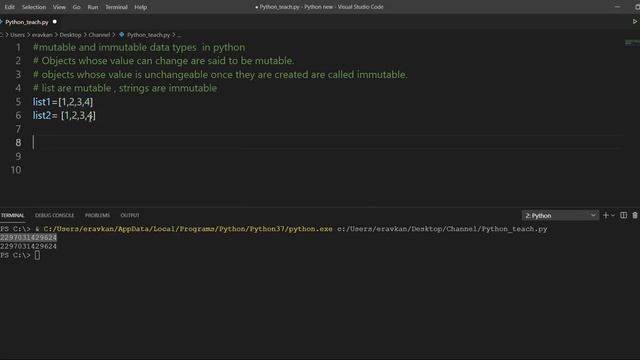Screen dimensions: 640x360
Task: Click line number 1 in the gutter
Action: [x=18, y=47]
